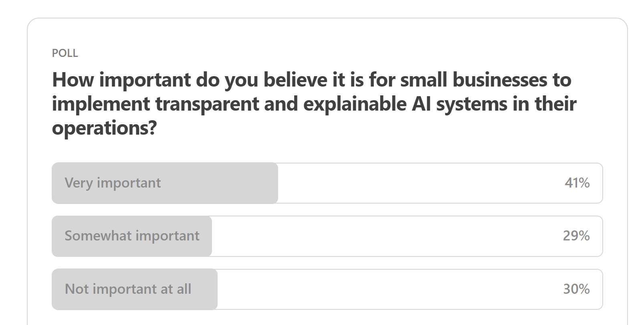This screenshot has height=325, width=644.
Task: Click the poll question heading text
Action: [314, 104]
